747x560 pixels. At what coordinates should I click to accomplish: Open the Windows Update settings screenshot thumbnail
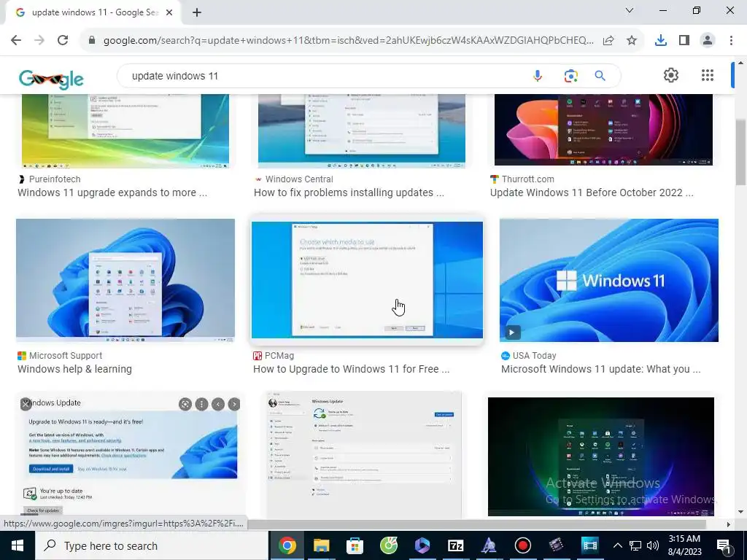click(x=364, y=455)
